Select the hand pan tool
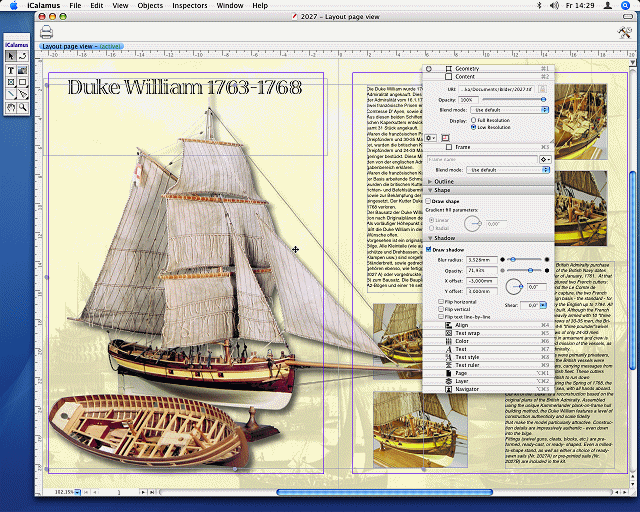 (11, 105)
